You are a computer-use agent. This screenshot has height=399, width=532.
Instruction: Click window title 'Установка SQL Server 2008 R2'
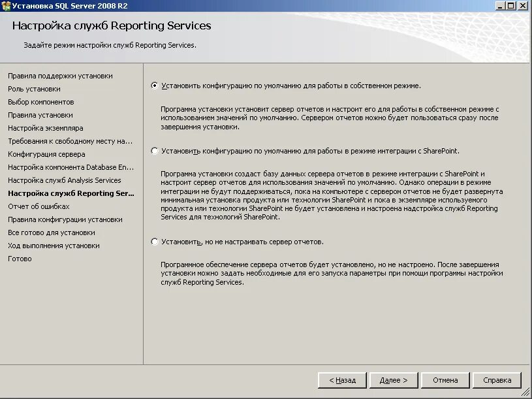pos(70,6)
